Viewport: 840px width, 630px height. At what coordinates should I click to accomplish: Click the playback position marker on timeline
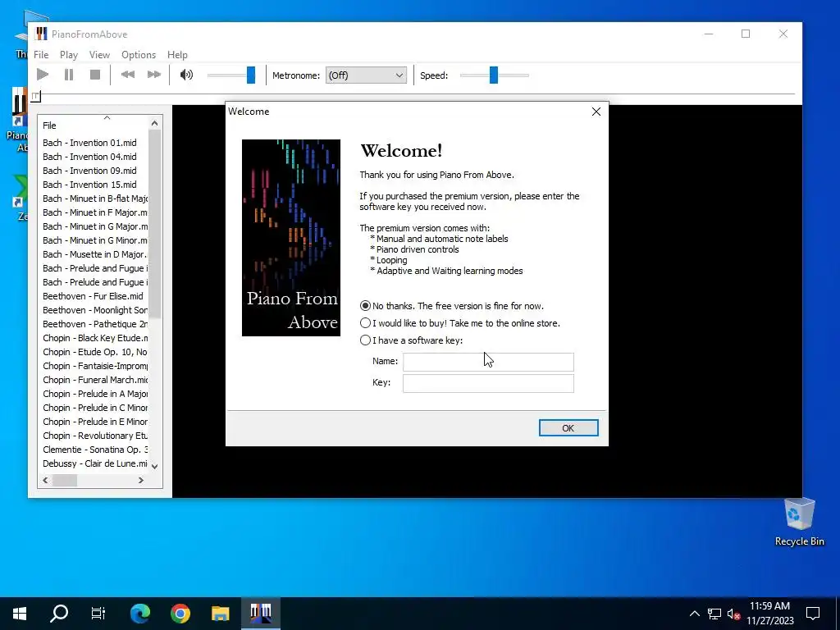[35, 97]
